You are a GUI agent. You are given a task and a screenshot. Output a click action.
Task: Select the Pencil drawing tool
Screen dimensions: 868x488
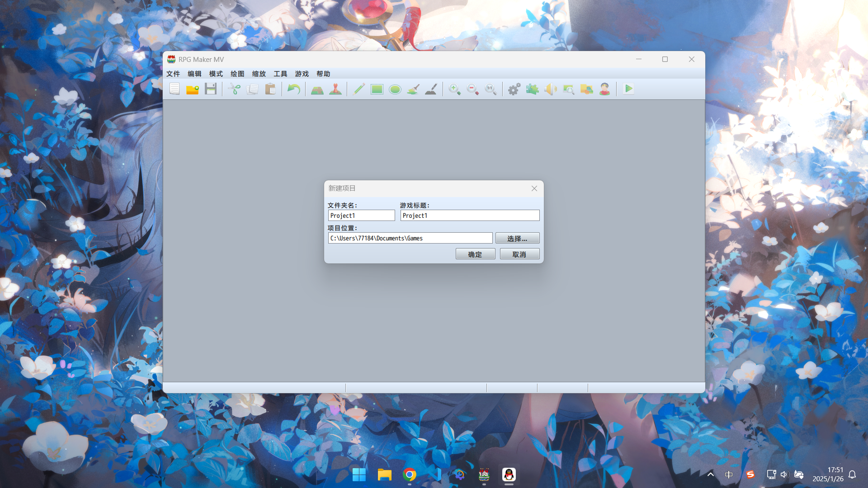[359, 89]
